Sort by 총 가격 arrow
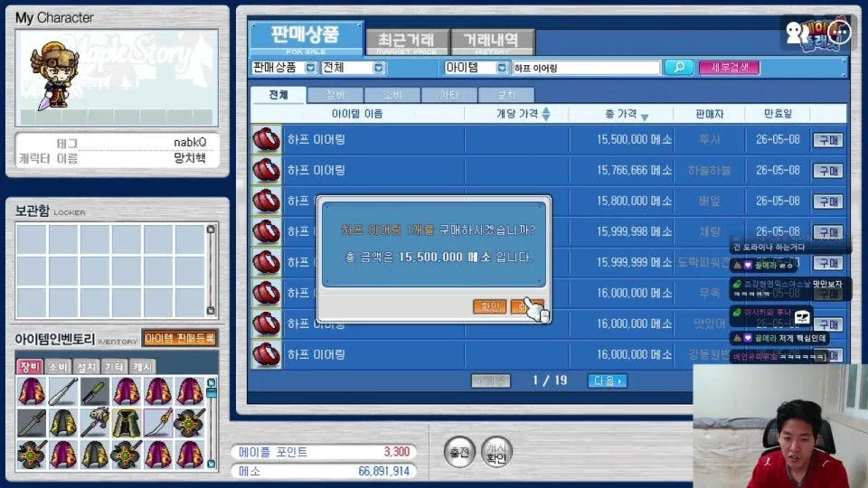Screen dimensions: 868x488 (x=645, y=117)
